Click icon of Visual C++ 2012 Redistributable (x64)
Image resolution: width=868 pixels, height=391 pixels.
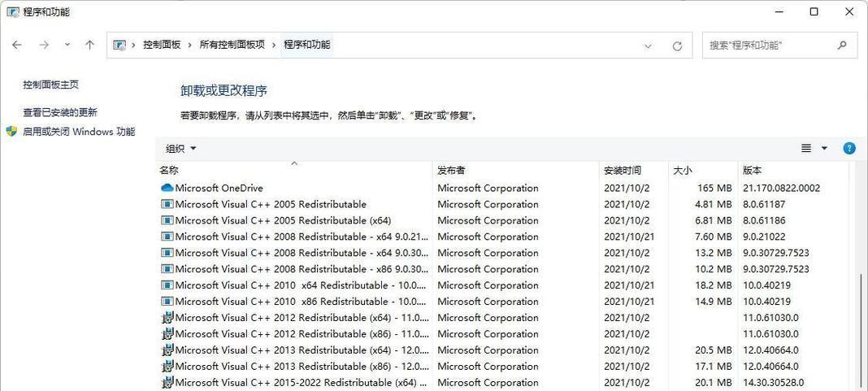(167, 318)
